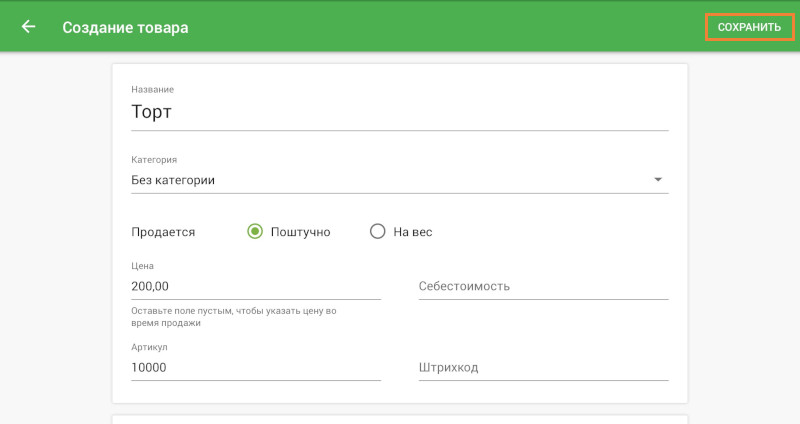Viewport: 800px width, 424px height.
Task: Click the Название field containing Торт
Action: coord(399,113)
